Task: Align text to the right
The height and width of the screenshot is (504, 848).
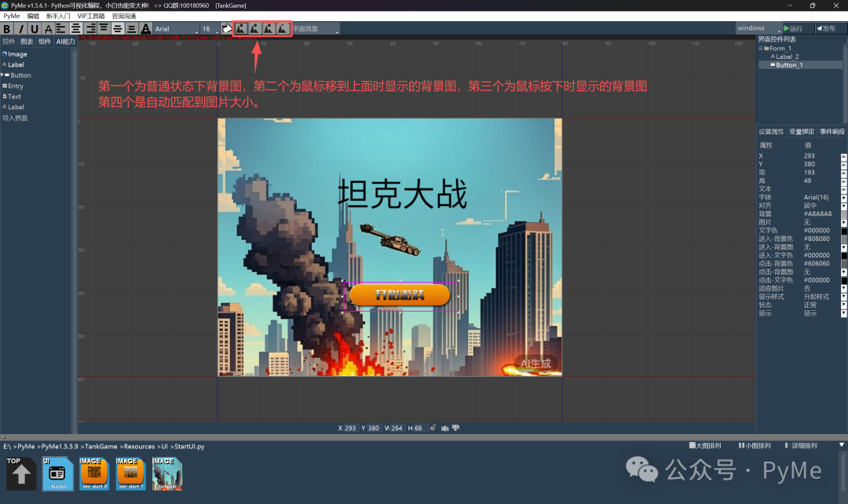Action: pos(90,29)
